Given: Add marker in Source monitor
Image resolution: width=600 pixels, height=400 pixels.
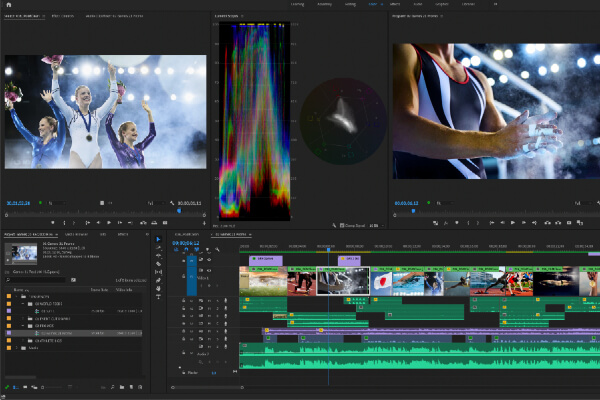Looking at the screenshot, I should point(53,222).
